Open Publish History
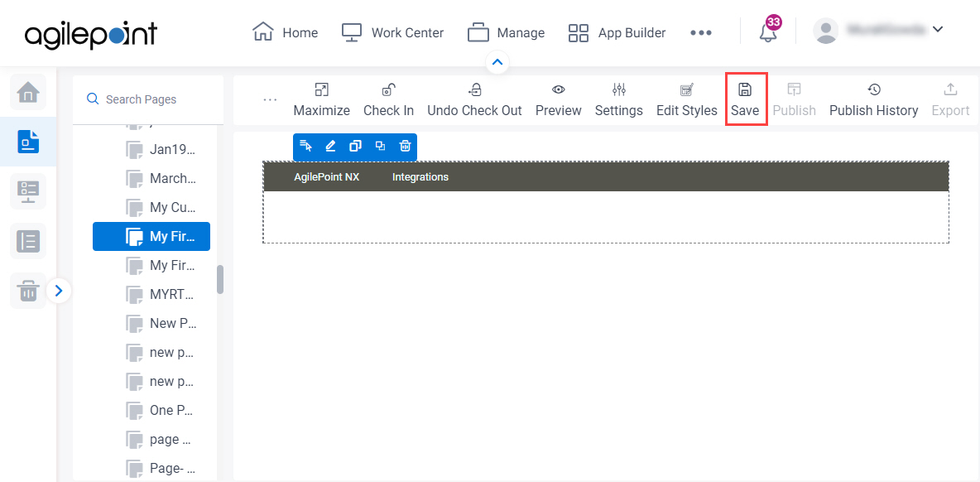980x482 pixels. [x=873, y=100]
